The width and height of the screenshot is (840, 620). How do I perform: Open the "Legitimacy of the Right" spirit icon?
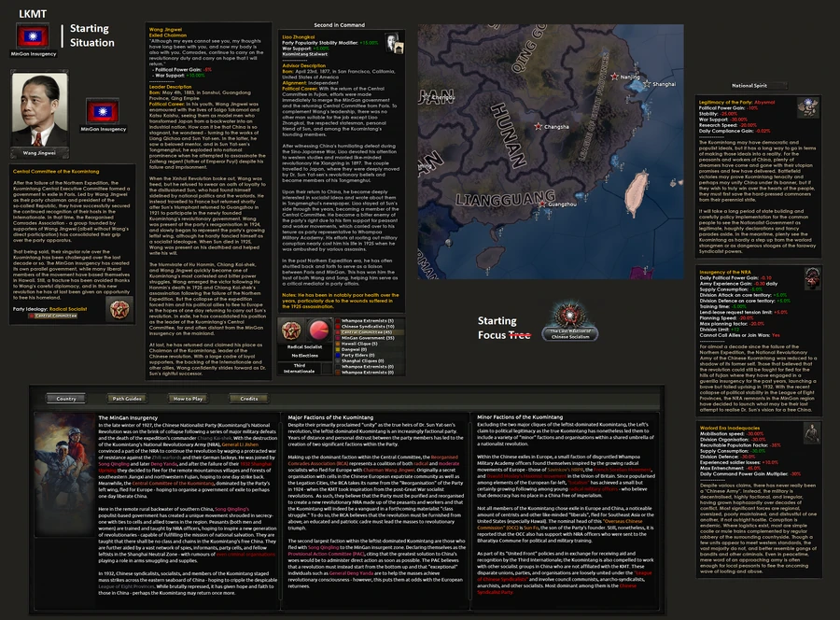(808, 109)
